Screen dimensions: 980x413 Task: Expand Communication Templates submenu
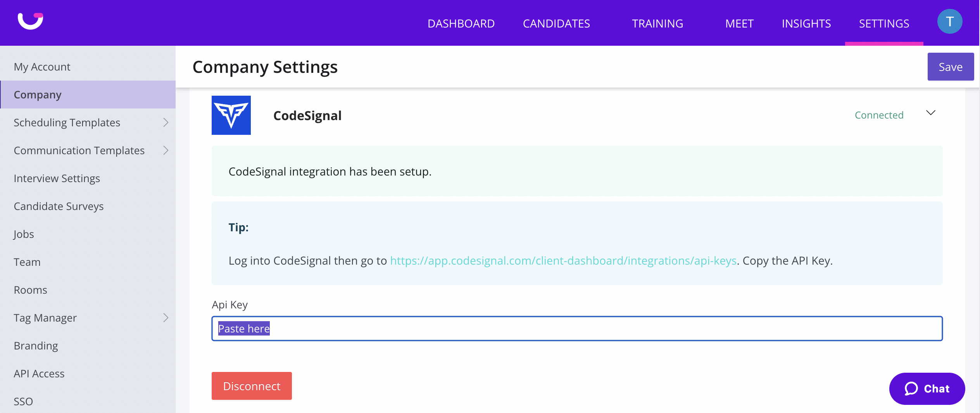pyautogui.click(x=166, y=150)
